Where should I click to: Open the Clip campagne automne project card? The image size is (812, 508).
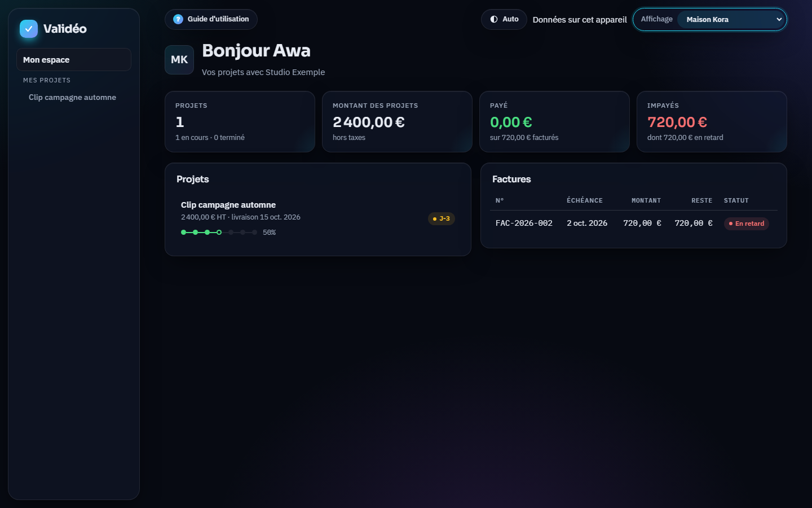coord(318,218)
